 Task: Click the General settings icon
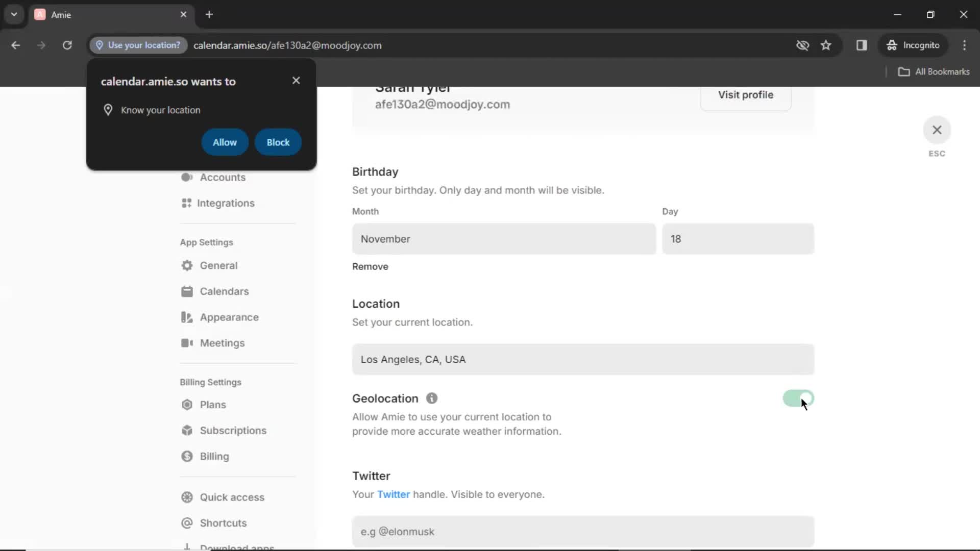187,265
